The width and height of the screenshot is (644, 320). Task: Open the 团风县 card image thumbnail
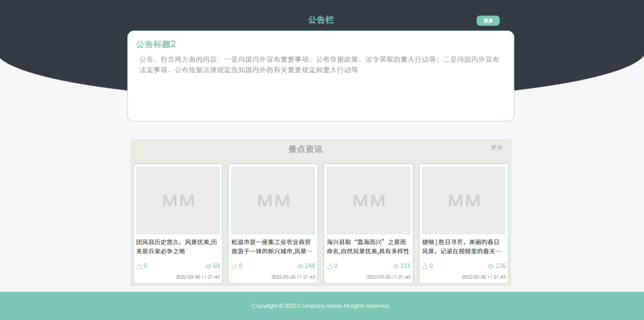click(x=178, y=201)
